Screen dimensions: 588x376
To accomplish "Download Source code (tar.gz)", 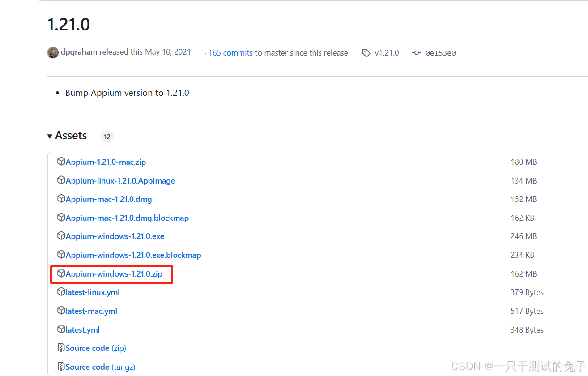I will coord(100,367).
